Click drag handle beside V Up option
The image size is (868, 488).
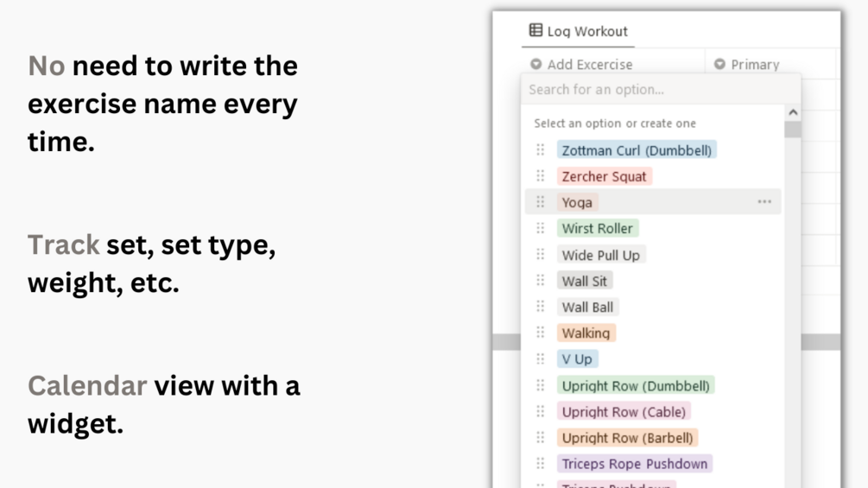[541, 358]
